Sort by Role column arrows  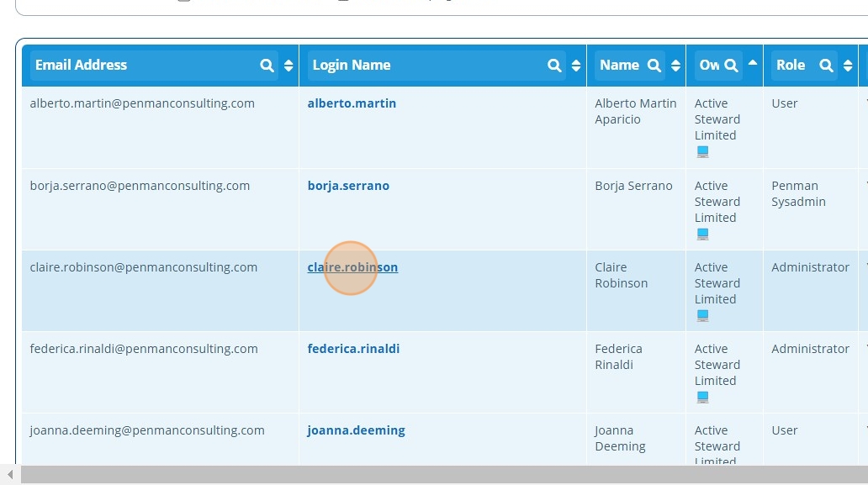(848, 66)
